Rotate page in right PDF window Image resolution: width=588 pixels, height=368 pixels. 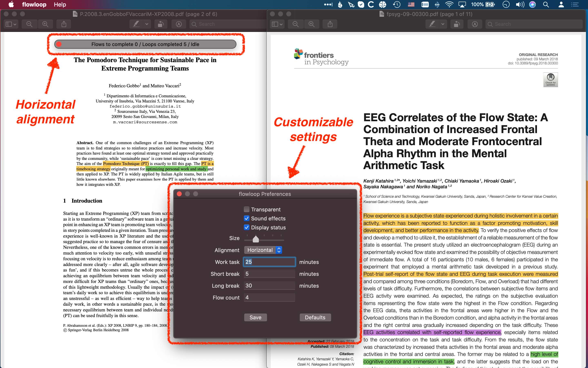pos(457,24)
